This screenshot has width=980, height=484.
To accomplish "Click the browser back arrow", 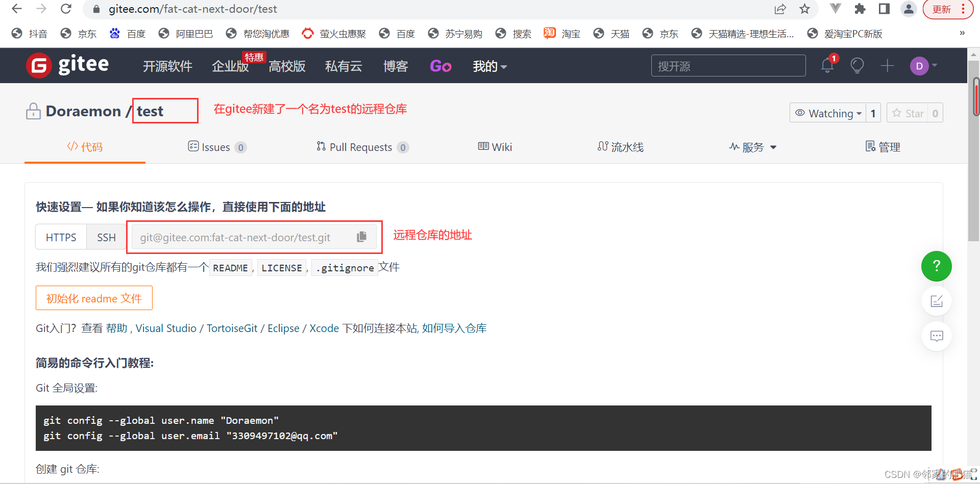I will (17, 9).
